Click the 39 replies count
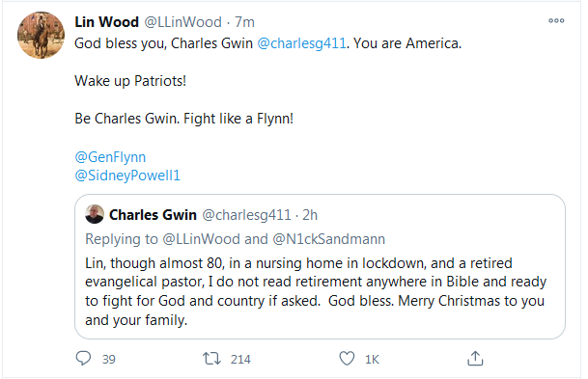The width and height of the screenshot is (588, 379). tap(109, 359)
